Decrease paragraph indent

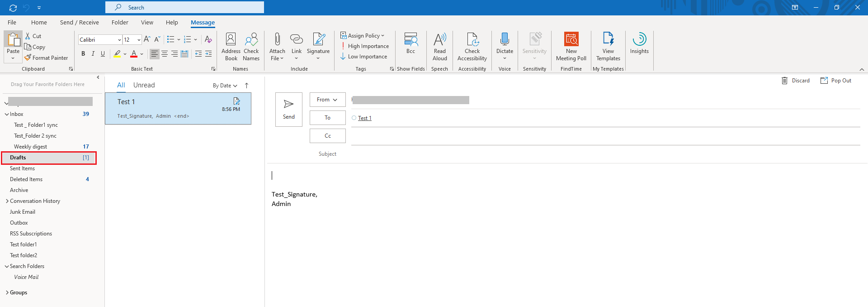(198, 54)
